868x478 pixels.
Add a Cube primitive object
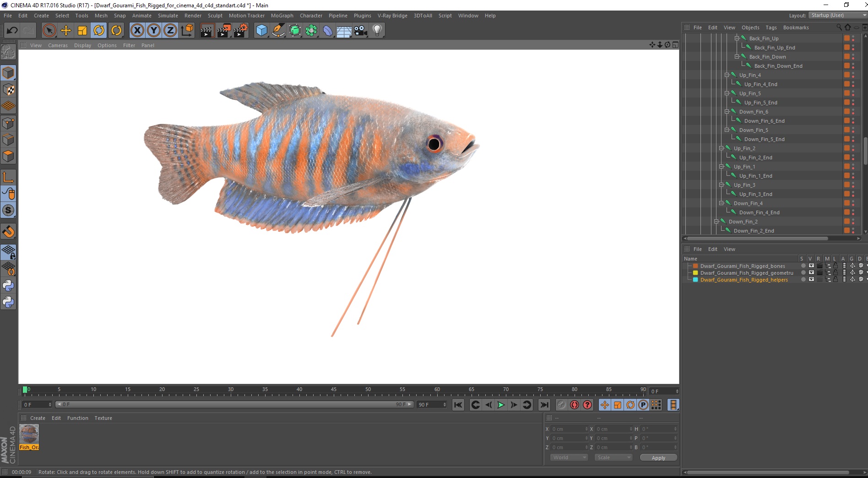[261, 31]
